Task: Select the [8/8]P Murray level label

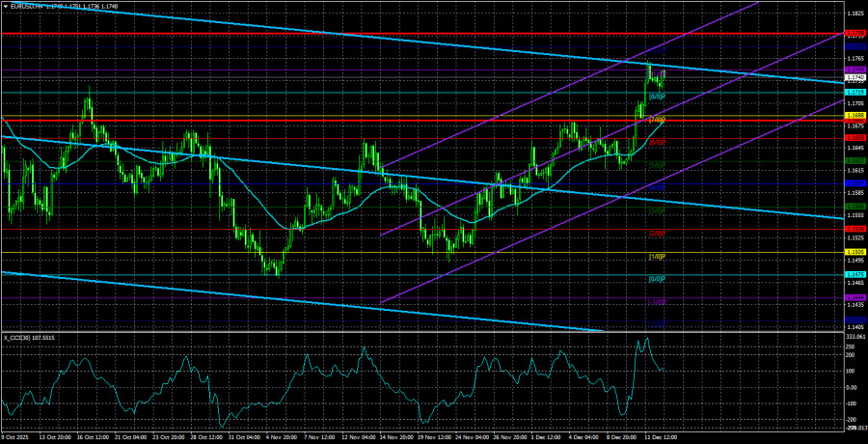Action: click(x=656, y=97)
